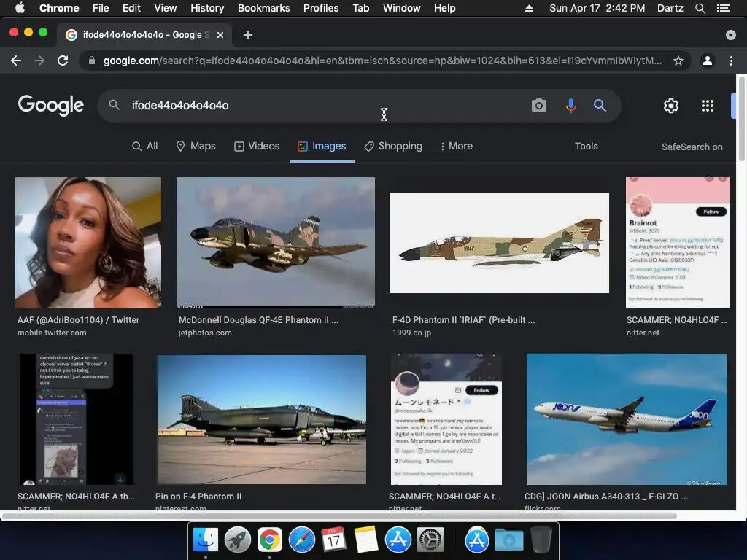Open the Google apps grid
This screenshot has height=560, width=747.
pos(708,106)
